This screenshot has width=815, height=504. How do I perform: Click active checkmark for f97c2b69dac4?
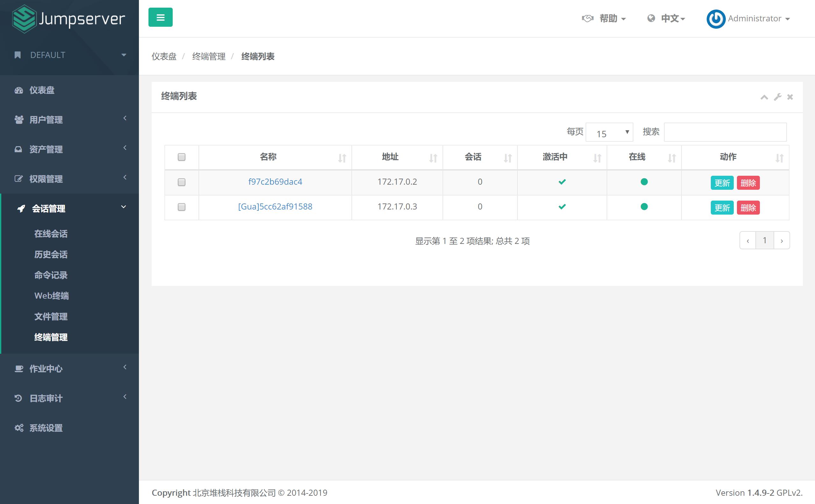pyautogui.click(x=562, y=182)
